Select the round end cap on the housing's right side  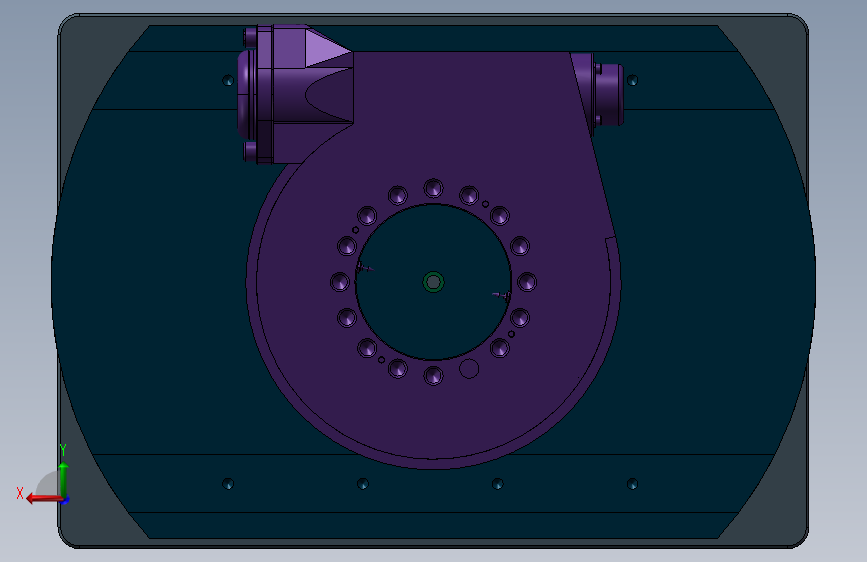610,94
